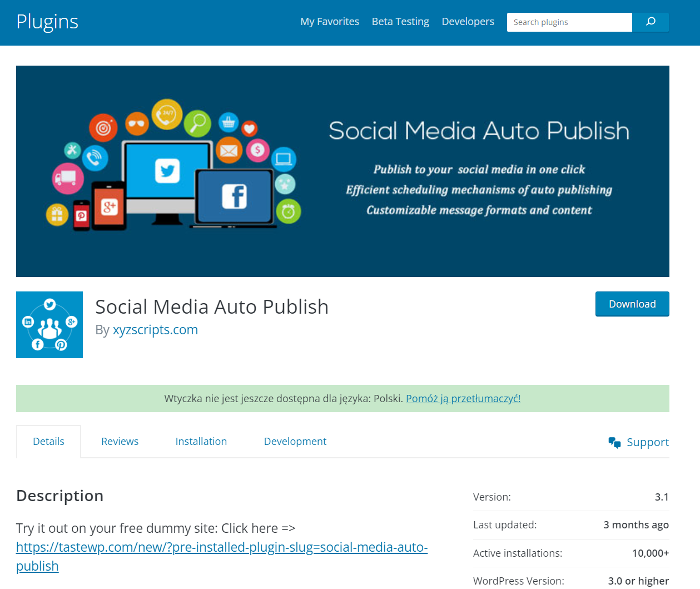
Task: Click the Social Media Auto Publish banner
Action: 342,171
